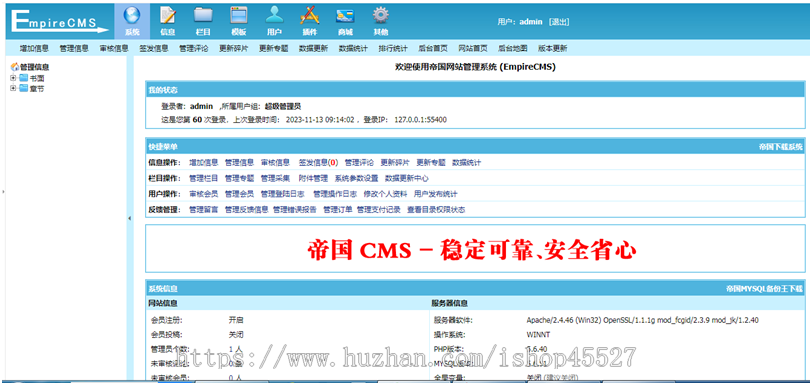
Task: Click 增加信息 in the 信息操作 quick row
Action: [x=204, y=163]
